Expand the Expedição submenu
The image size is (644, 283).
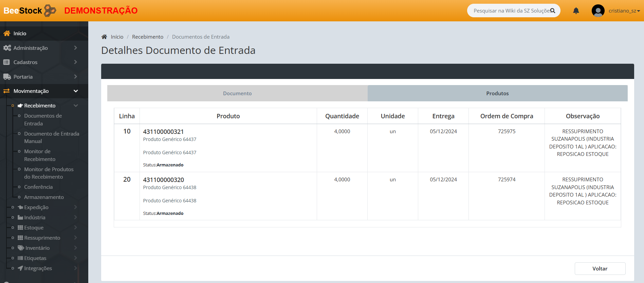tap(75, 207)
